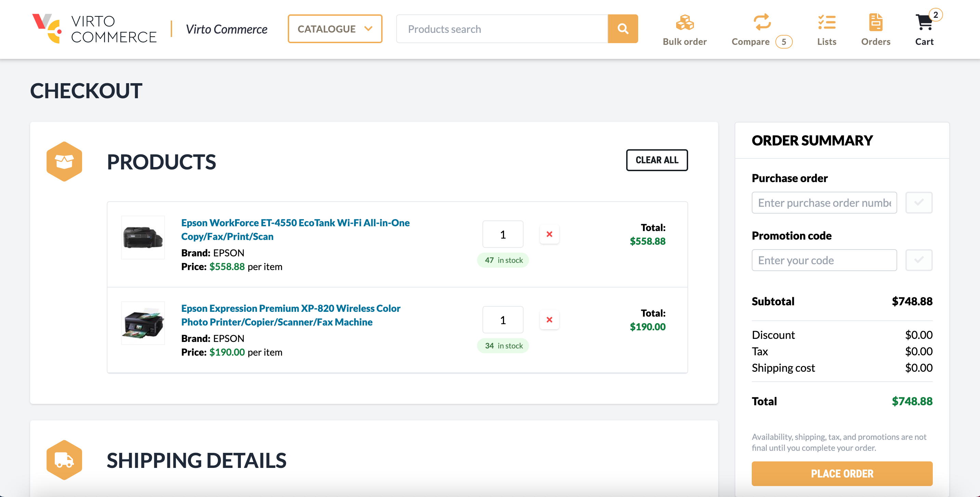Screen dimensions: 980x497
Task: Open the Catalogue dropdown
Action: [x=335, y=28]
